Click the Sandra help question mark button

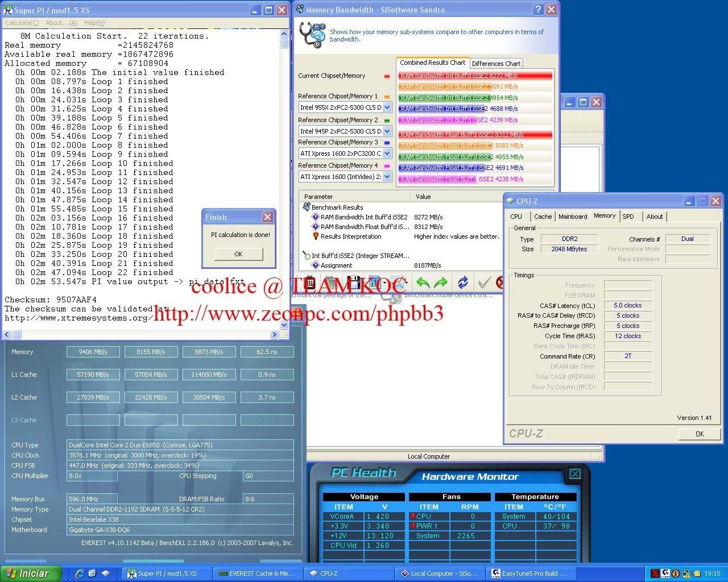(538, 10)
